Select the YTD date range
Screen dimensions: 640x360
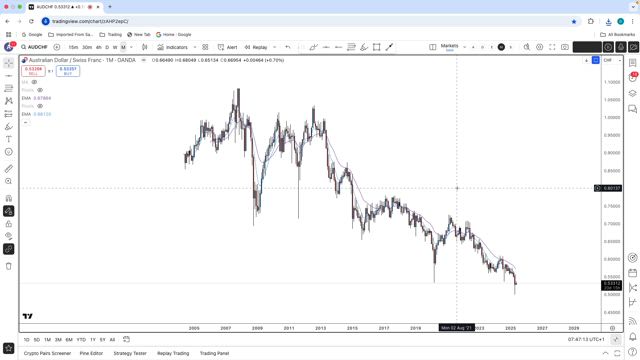81,340
